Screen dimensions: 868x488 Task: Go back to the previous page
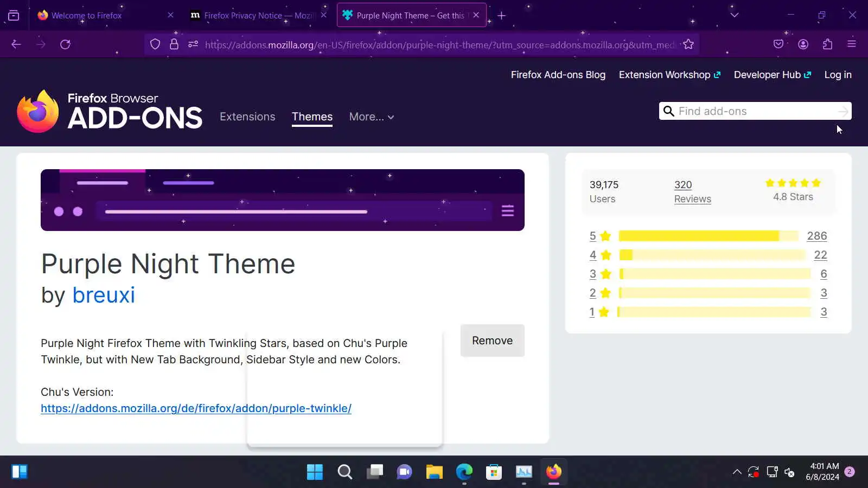16,44
